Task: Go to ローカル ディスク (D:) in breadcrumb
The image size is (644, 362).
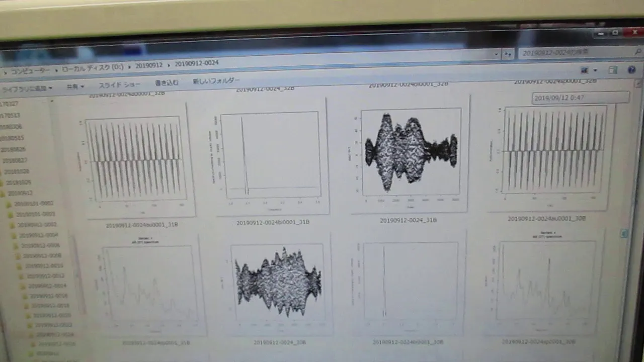Action: click(x=93, y=68)
